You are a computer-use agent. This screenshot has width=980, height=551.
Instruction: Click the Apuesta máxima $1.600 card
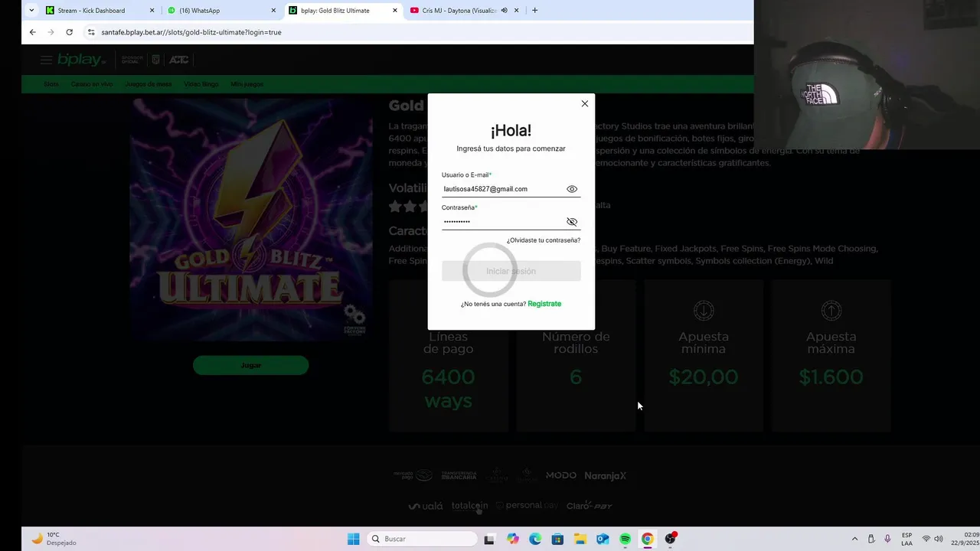click(831, 356)
